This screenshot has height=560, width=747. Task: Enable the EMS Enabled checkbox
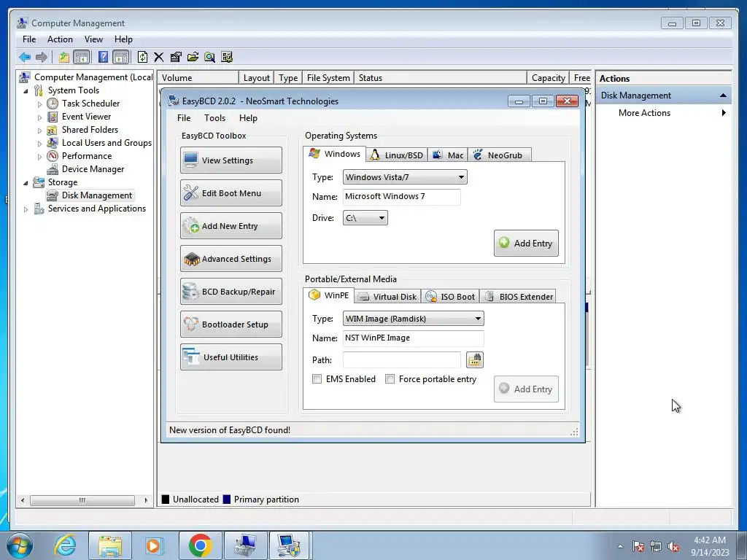317,379
